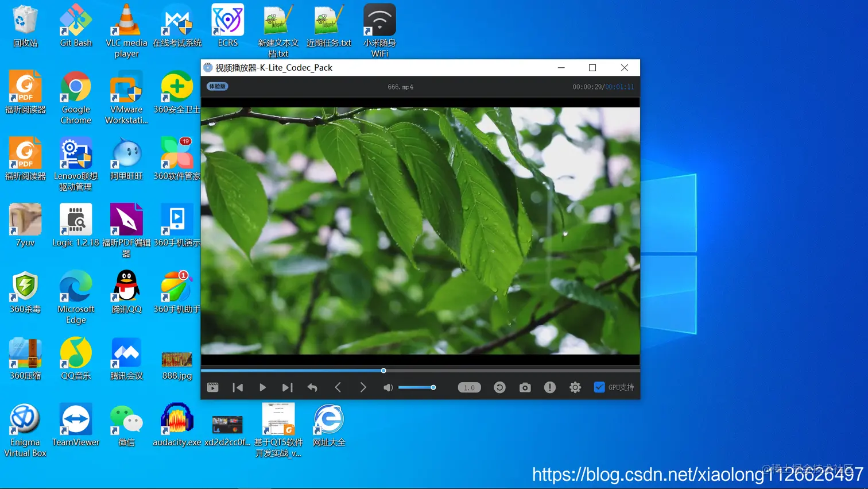Click the rotate/replay icon in the player
The width and height of the screenshot is (868, 489).
pos(499,387)
